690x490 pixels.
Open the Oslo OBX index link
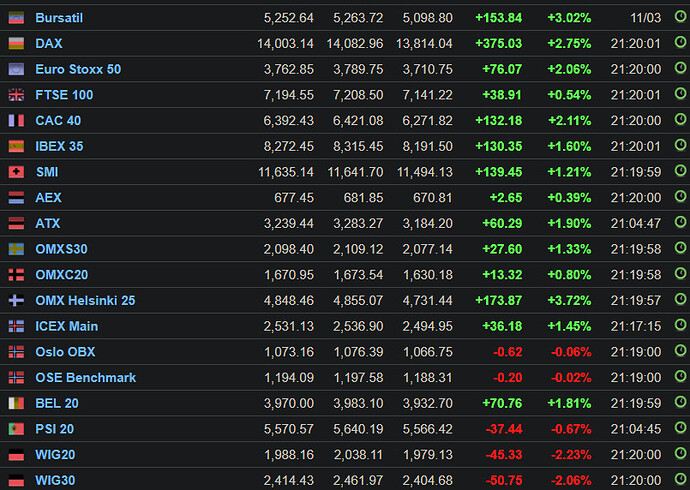[x=65, y=352]
